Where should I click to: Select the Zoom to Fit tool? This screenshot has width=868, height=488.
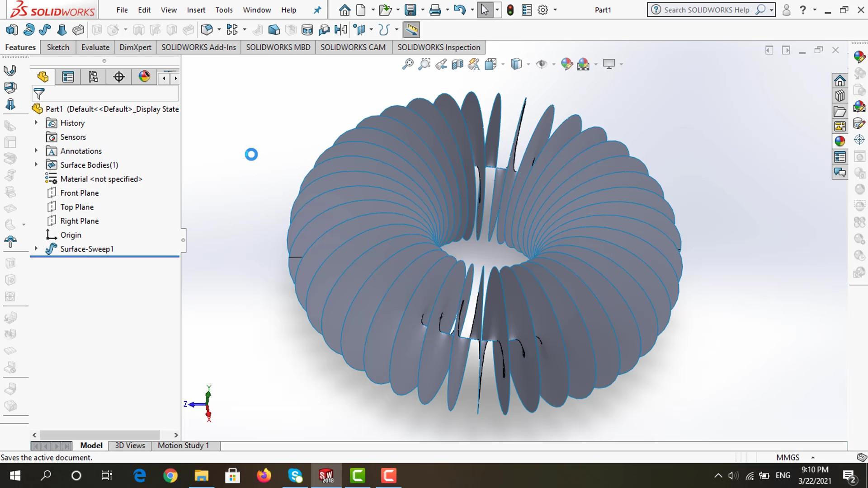click(408, 64)
